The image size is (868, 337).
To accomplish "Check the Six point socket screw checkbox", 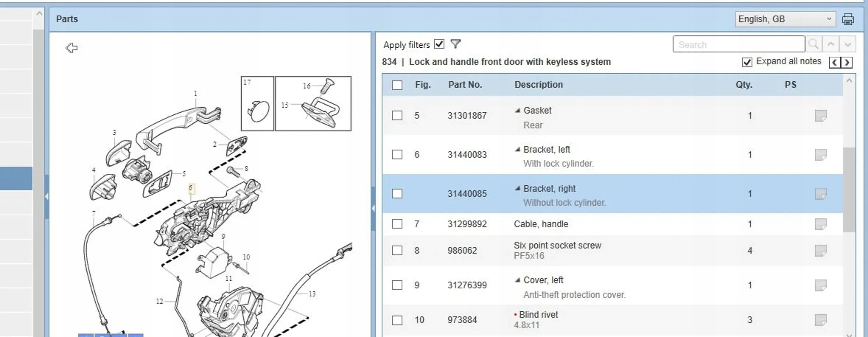I will [x=397, y=250].
